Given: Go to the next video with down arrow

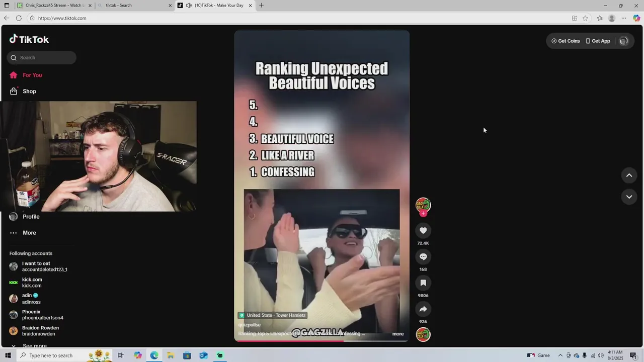Looking at the screenshot, I should [629, 197].
